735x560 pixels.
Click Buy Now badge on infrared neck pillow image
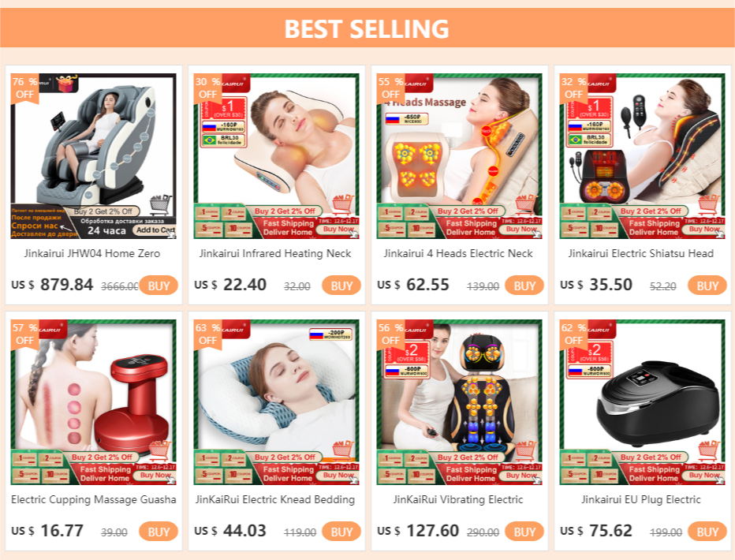(339, 230)
